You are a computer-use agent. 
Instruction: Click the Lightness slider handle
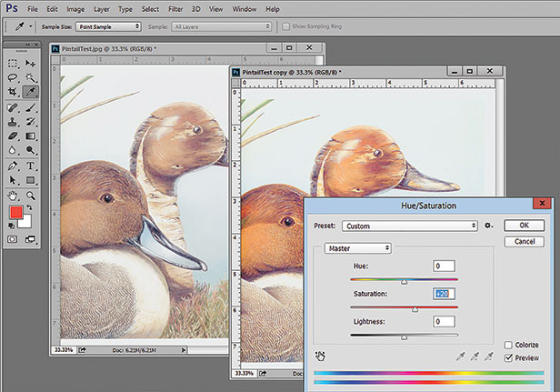click(404, 337)
